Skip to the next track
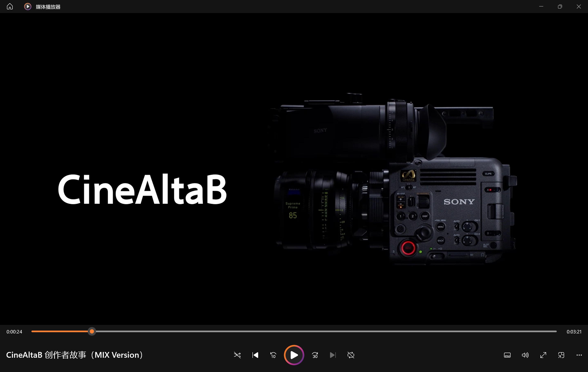Image resolution: width=588 pixels, height=372 pixels. (x=332, y=355)
